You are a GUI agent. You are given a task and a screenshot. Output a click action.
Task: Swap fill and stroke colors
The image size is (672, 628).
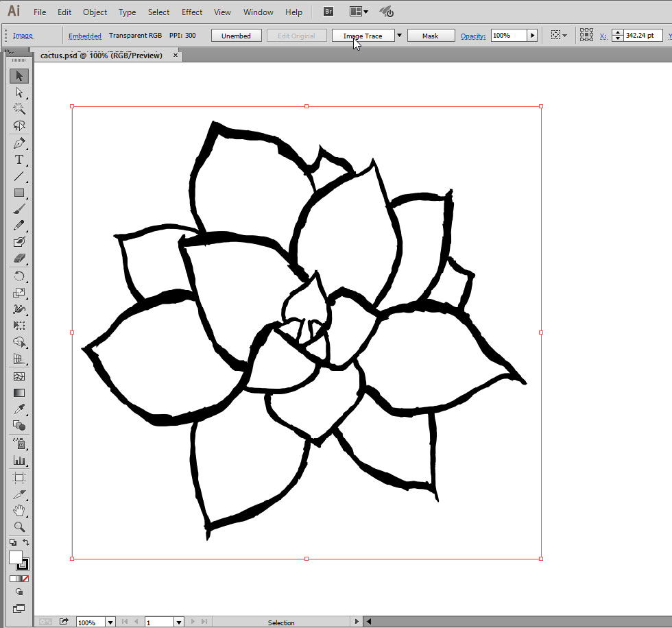point(26,542)
